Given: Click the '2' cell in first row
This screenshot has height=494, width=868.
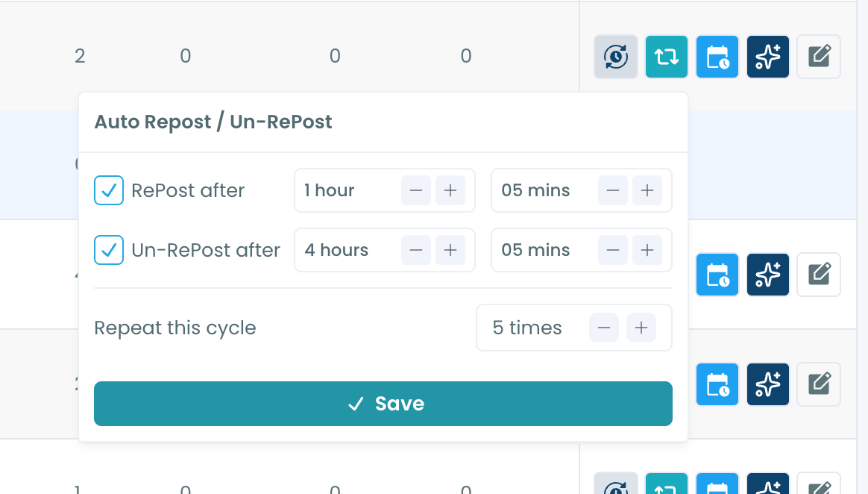Looking at the screenshot, I should [x=80, y=56].
